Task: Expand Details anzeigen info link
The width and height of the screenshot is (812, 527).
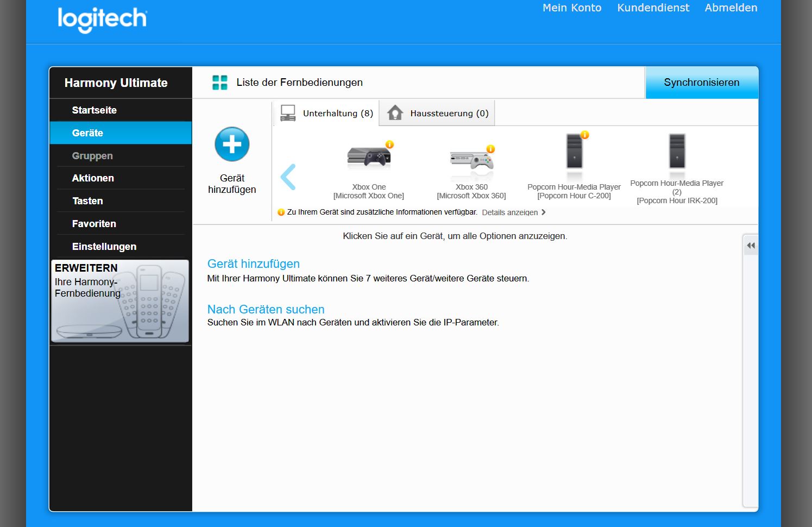Action: coord(513,212)
